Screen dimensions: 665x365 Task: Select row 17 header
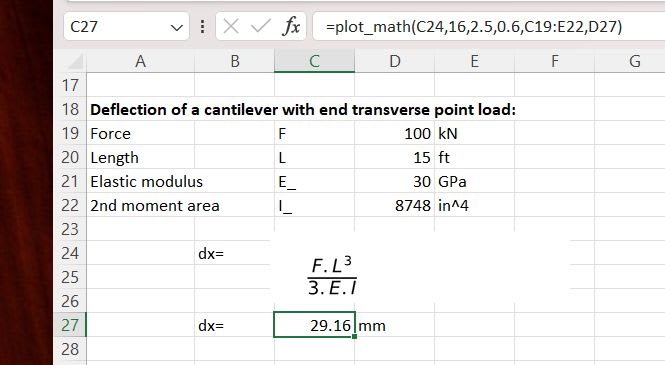click(70, 85)
